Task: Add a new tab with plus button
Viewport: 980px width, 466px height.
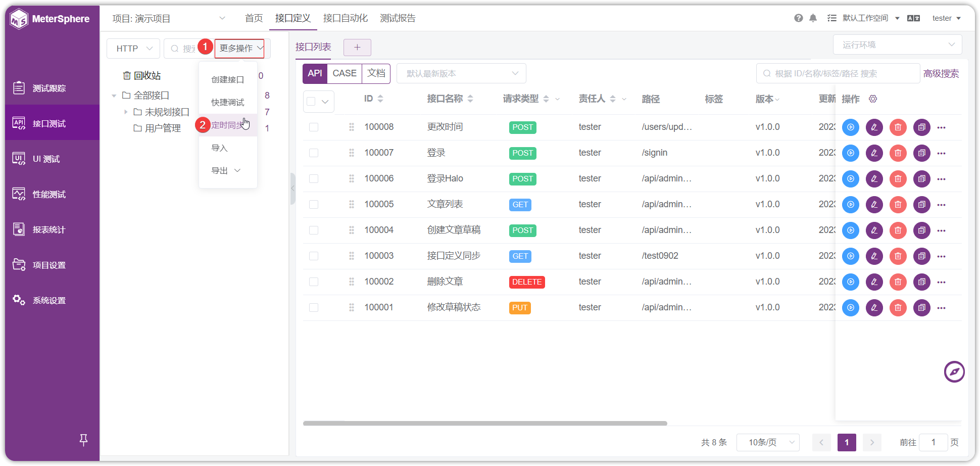Action: (357, 48)
